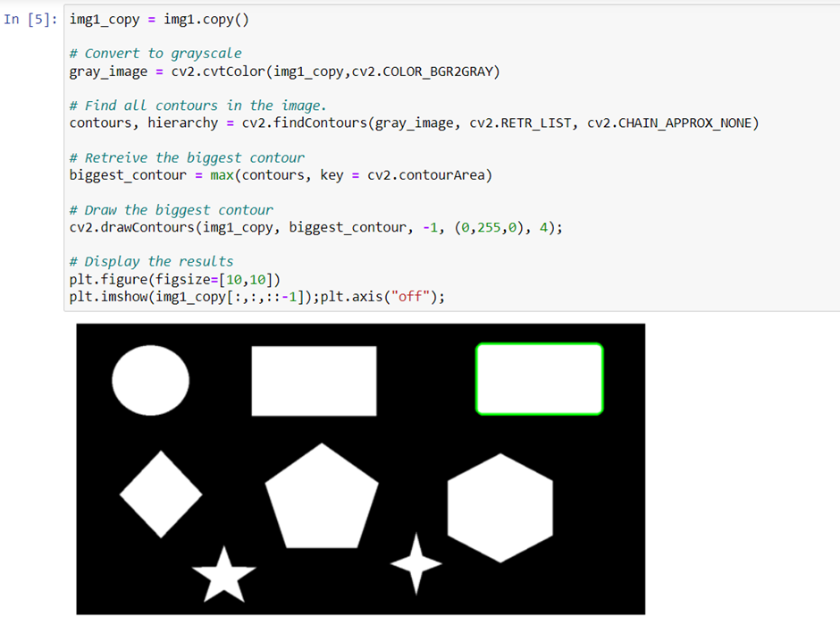Click the comment "# Draw the biggest contour"

point(172,209)
